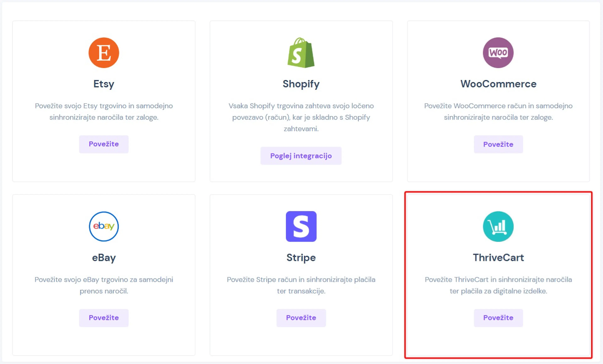603x364 pixels.
Task: Connect Stripe with the Povežite button
Action: [301, 318]
